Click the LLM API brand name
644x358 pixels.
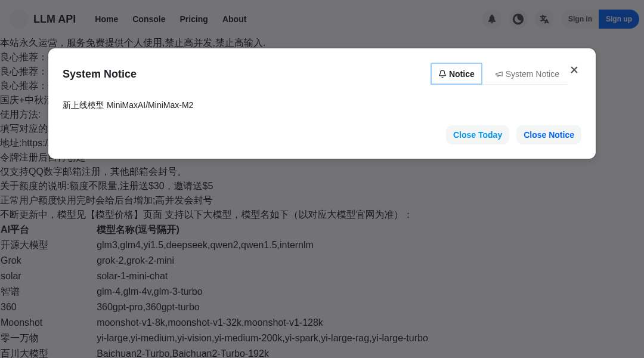coord(54,19)
